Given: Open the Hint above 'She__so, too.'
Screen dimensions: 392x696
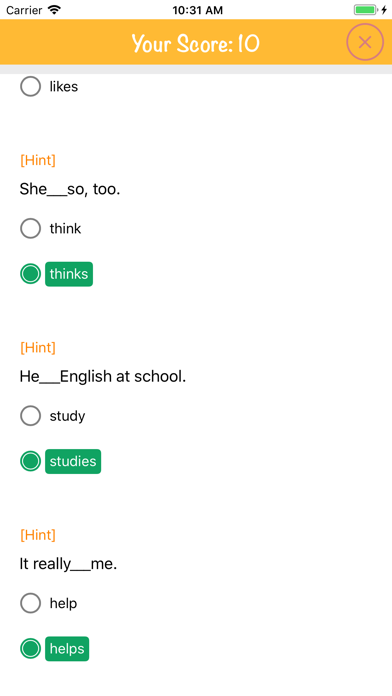Looking at the screenshot, I should (x=38, y=160).
